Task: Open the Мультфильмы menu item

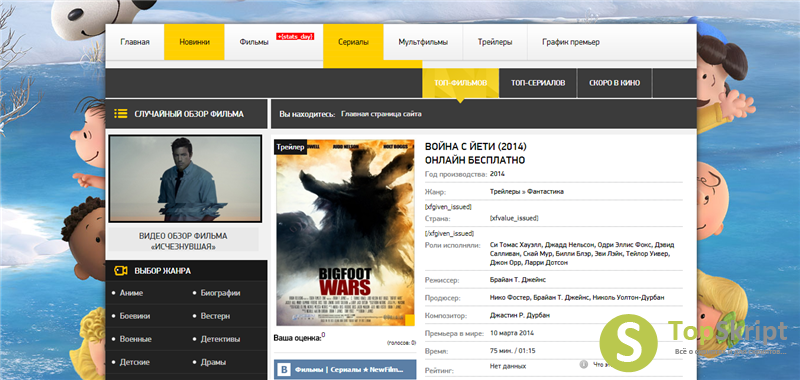Action: (423, 42)
